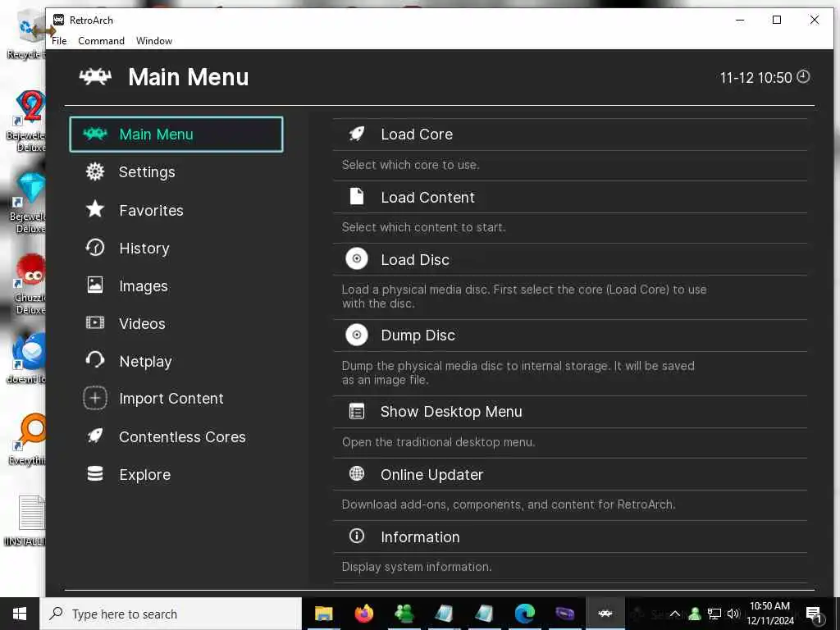The height and width of the screenshot is (630, 840).
Task: Click 'Select which content to start.' text
Action: (x=423, y=227)
